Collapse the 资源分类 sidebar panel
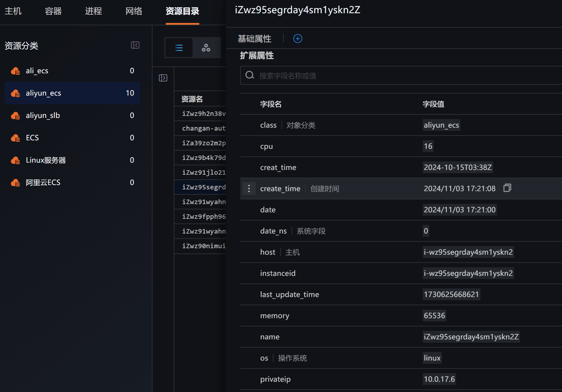562x392 pixels. pos(135,45)
